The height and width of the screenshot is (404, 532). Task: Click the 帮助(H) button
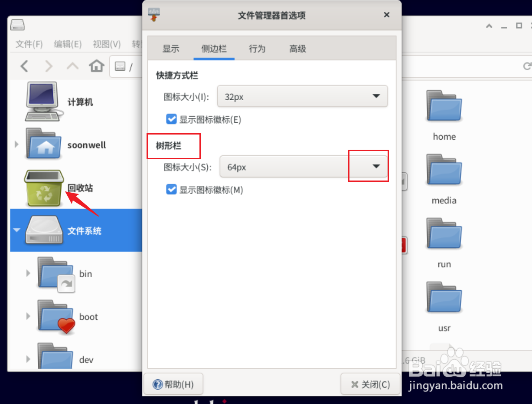click(173, 384)
